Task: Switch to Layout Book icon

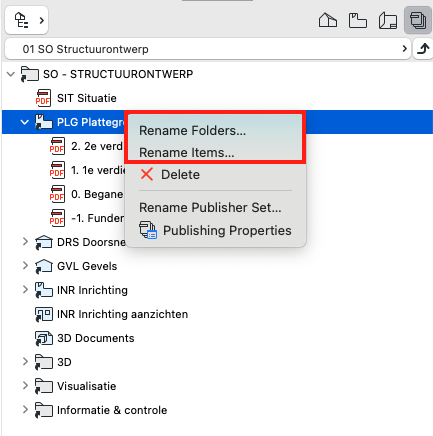Action: click(388, 21)
